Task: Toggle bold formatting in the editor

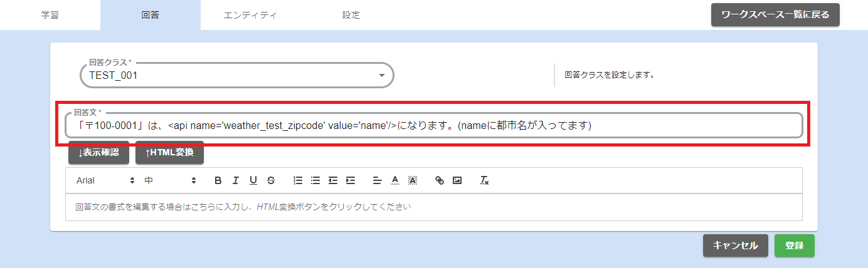Action: point(218,180)
